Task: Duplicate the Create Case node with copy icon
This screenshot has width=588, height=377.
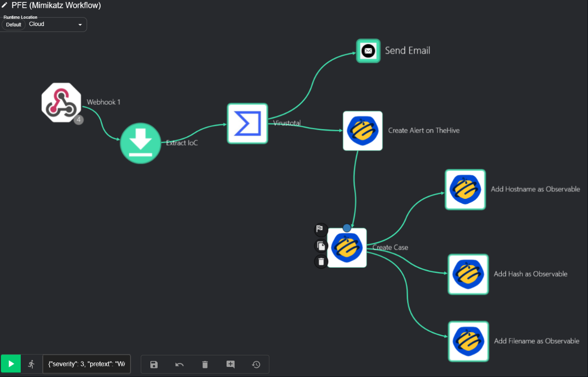Action: coord(321,246)
